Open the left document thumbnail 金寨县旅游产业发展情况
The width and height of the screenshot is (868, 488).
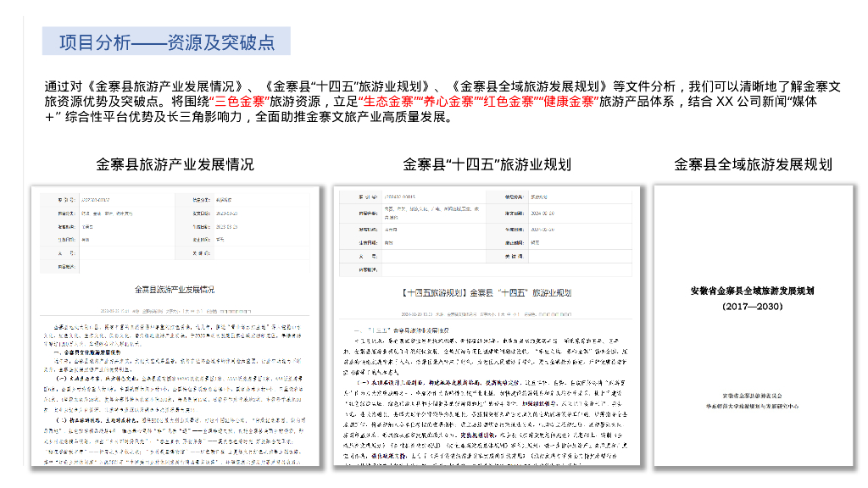coord(175,326)
